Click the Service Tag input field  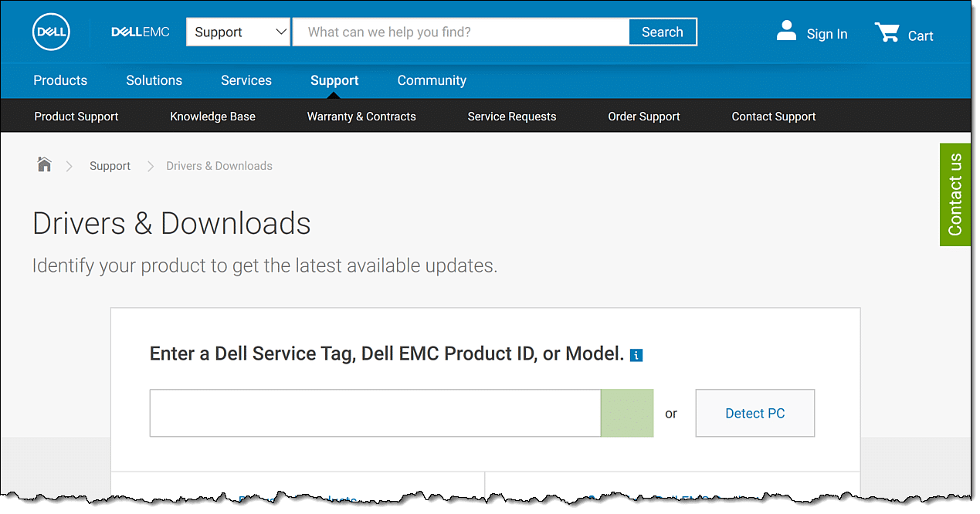[375, 414]
